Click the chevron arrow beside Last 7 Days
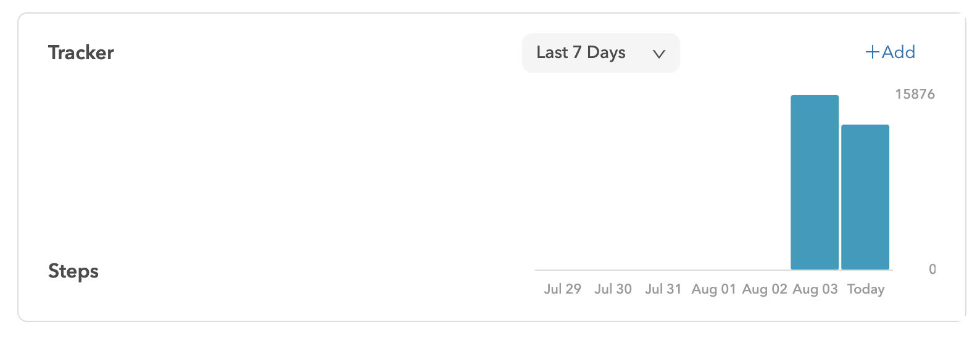 click(658, 54)
